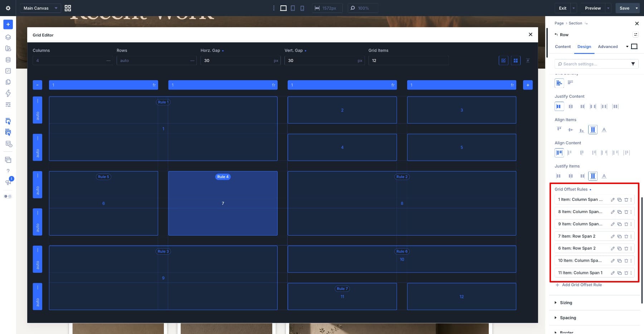Image resolution: width=644 pixels, height=334 pixels.
Task: Delete the 9 Item Column Span rule
Action: [x=626, y=224]
